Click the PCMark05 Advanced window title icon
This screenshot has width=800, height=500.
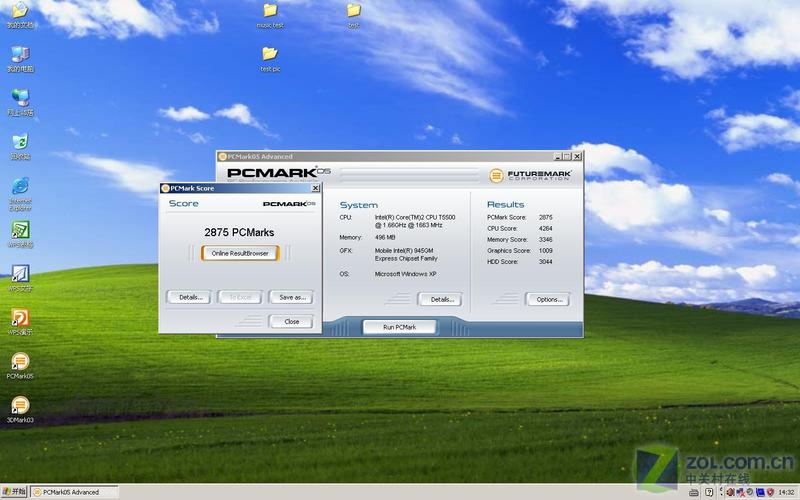pyautogui.click(x=222, y=157)
